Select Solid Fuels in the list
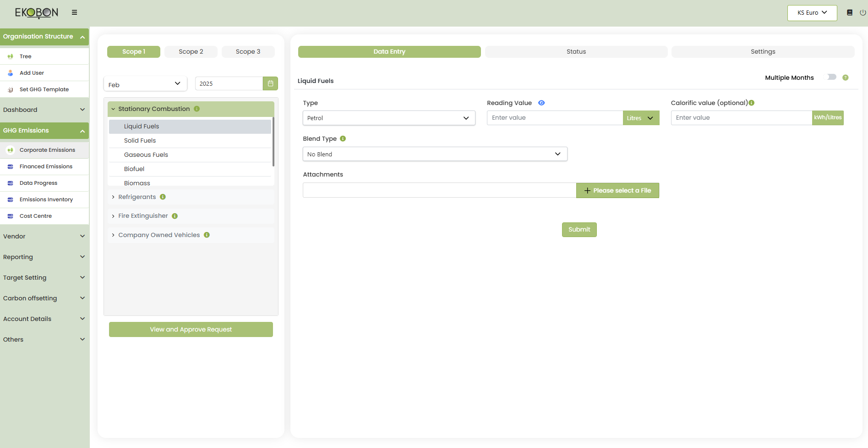868x448 pixels. (x=140, y=140)
